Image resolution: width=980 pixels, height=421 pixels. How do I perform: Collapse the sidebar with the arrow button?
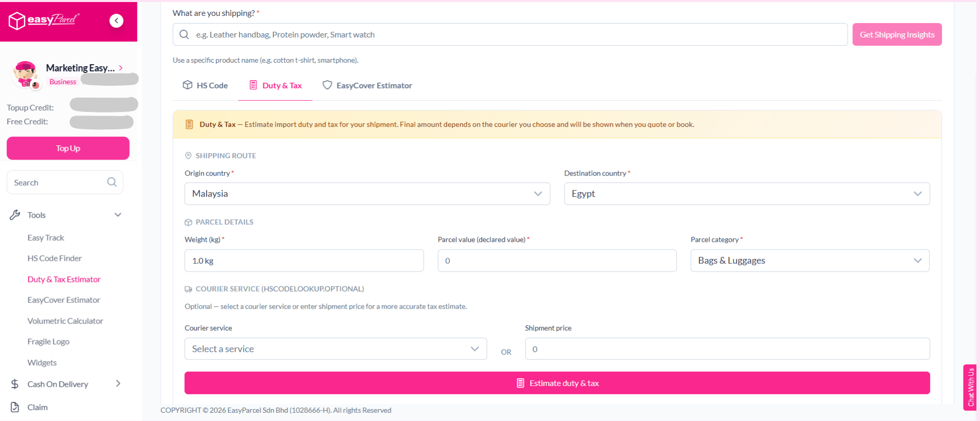point(116,21)
